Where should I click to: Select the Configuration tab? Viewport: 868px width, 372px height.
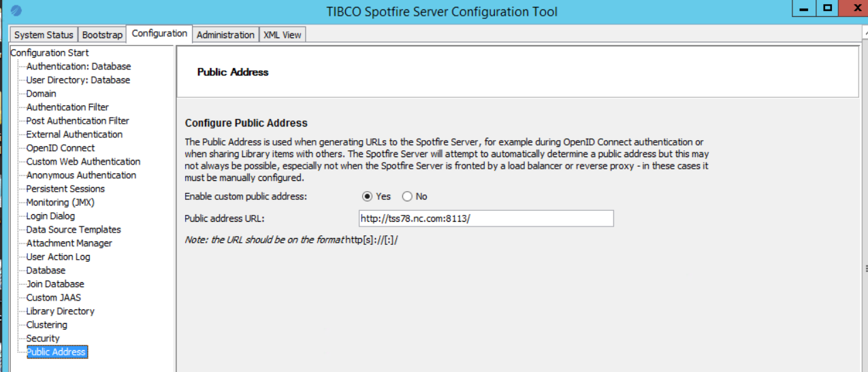coord(159,33)
